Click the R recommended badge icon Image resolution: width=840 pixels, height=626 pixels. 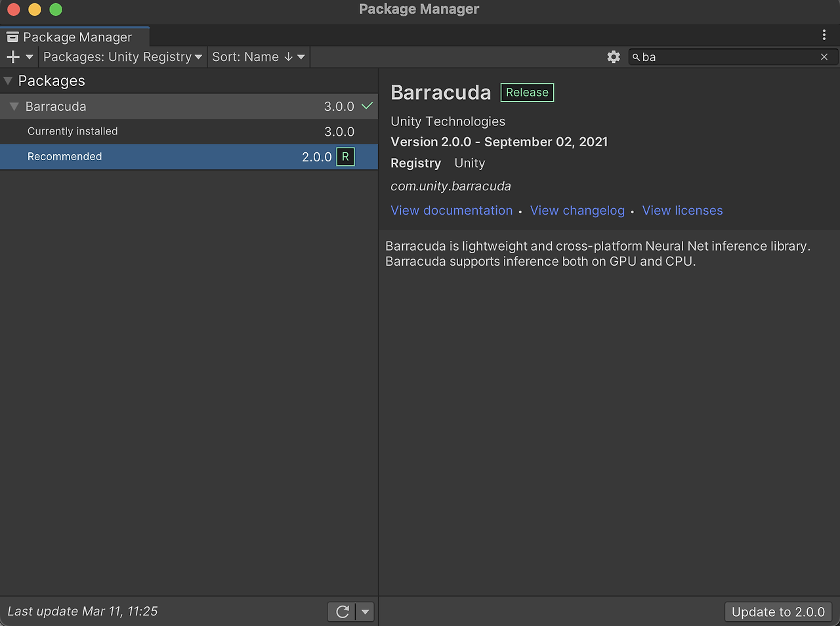tap(345, 157)
